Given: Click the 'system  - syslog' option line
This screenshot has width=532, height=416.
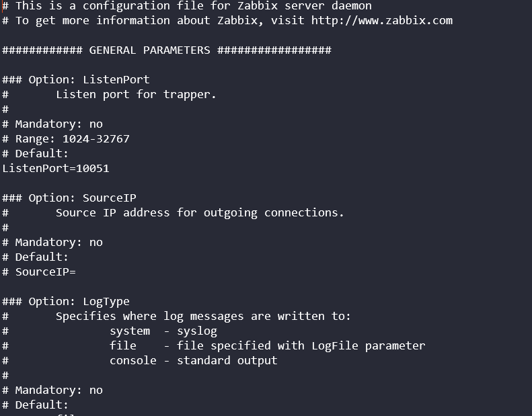Looking at the screenshot, I should 163,331.
